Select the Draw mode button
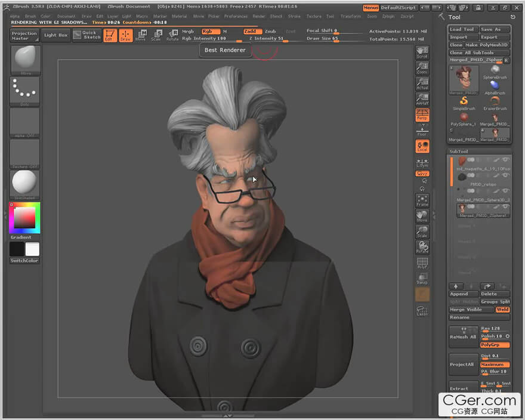525x420 pixels. click(125, 35)
